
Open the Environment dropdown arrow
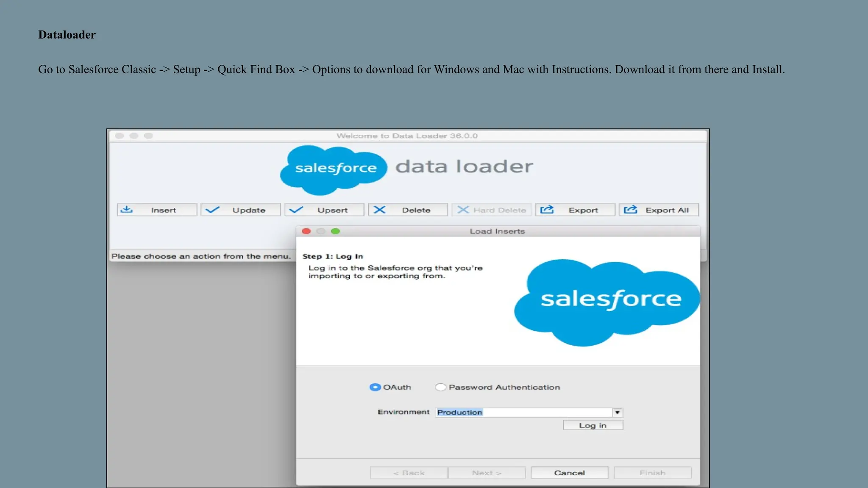click(618, 412)
